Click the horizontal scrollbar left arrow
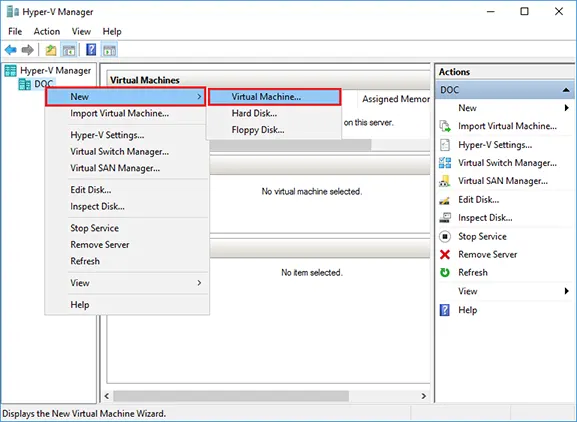Viewport: 577px width, 422px height. coord(107,396)
